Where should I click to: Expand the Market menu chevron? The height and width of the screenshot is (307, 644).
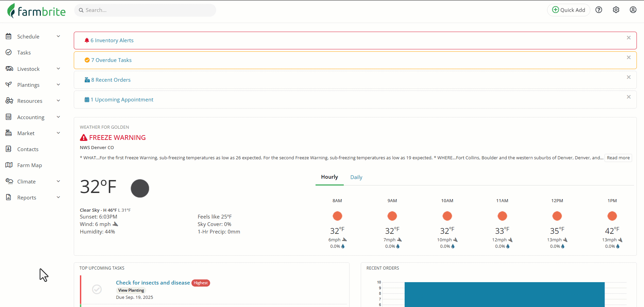tap(58, 133)
